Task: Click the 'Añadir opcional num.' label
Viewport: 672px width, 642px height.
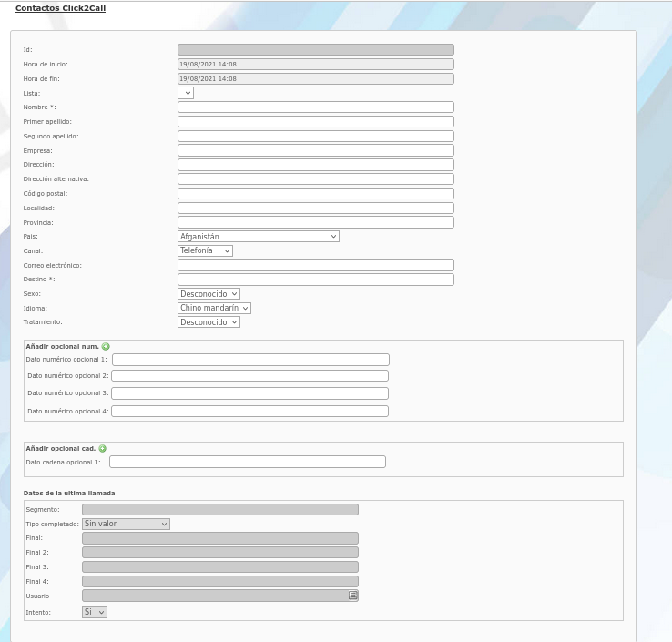Action: point(62,346)
